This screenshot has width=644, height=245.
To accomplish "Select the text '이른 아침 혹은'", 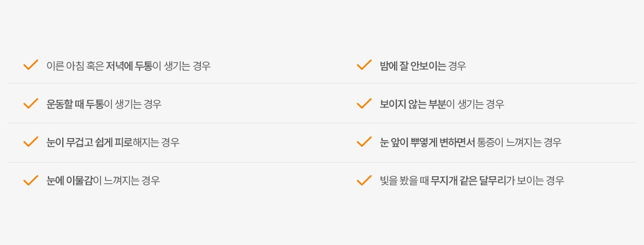I will [x=75, y=65].
